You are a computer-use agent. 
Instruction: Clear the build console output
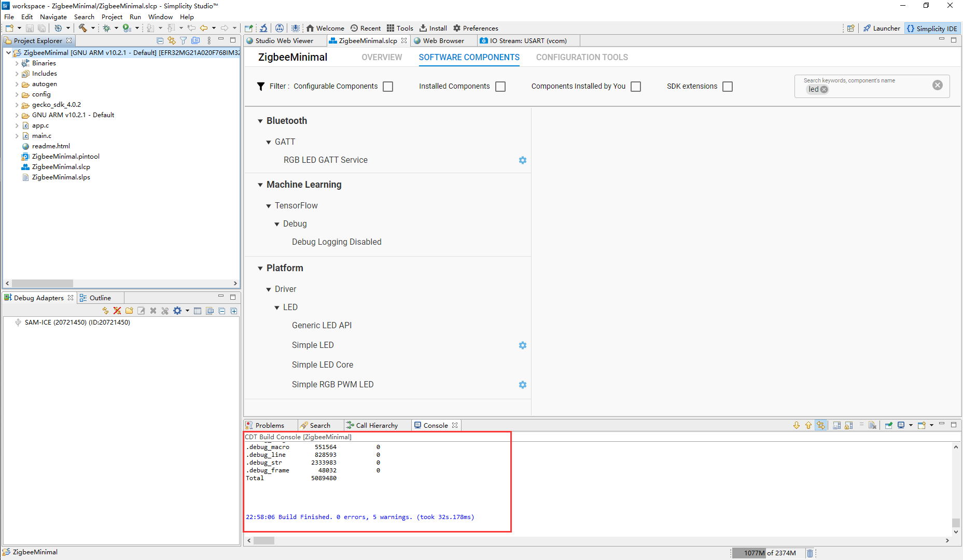point(872,425)
